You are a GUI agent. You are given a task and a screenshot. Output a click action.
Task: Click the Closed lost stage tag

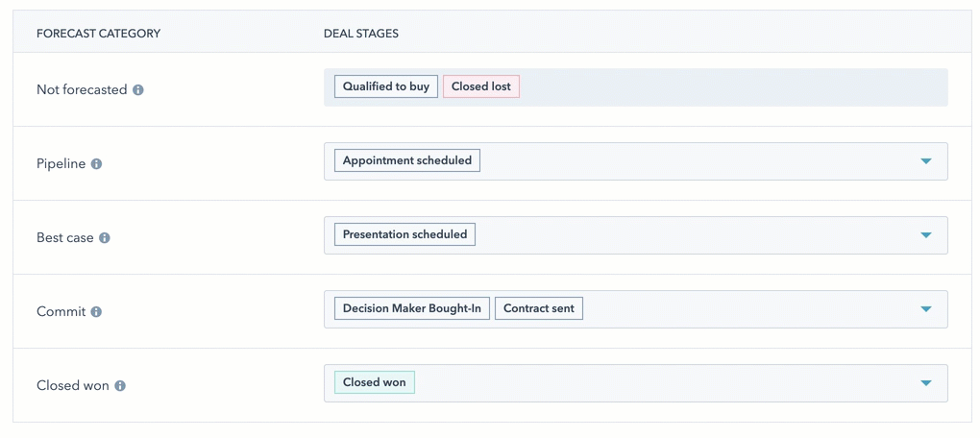click(481, 86)
